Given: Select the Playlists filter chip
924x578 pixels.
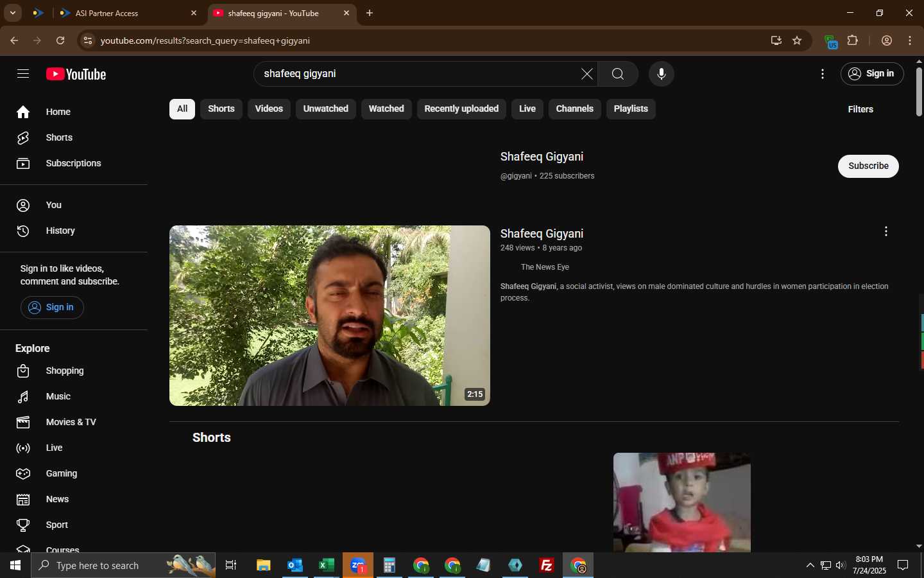Looking at the screenshot, I should tap(631, 109).
